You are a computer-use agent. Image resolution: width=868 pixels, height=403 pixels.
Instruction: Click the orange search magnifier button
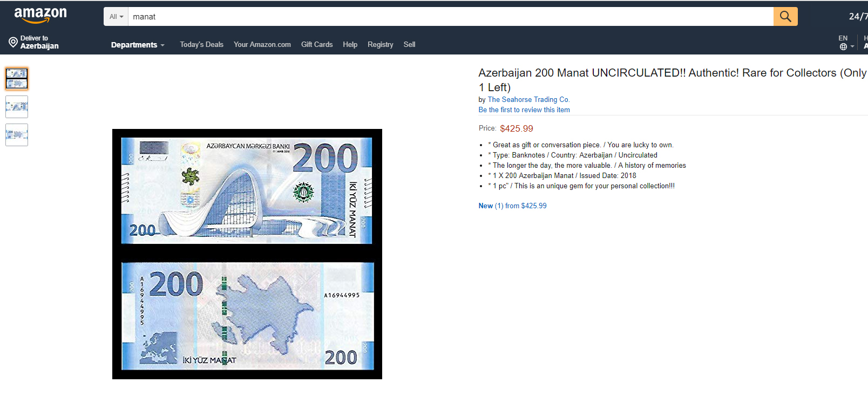[785, 17]
